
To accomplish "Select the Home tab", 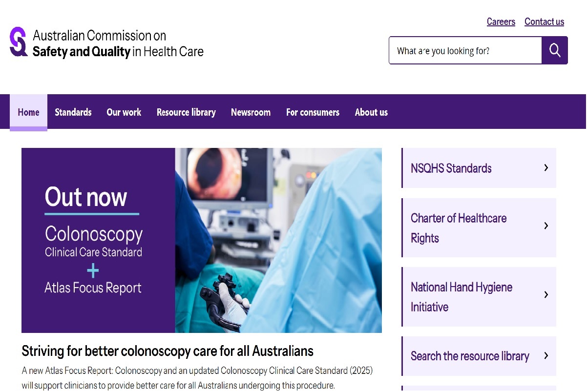I will point(28,112).
